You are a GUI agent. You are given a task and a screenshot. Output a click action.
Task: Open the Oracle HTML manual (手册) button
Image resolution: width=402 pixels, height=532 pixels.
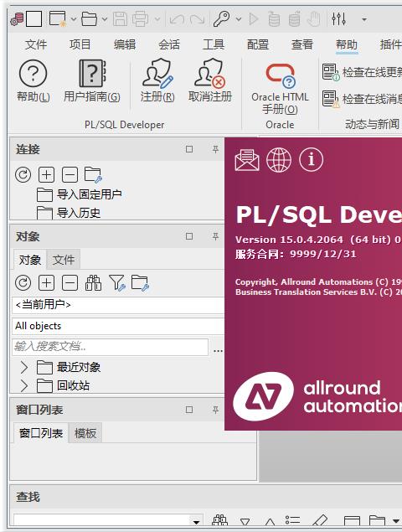point(280,90)
